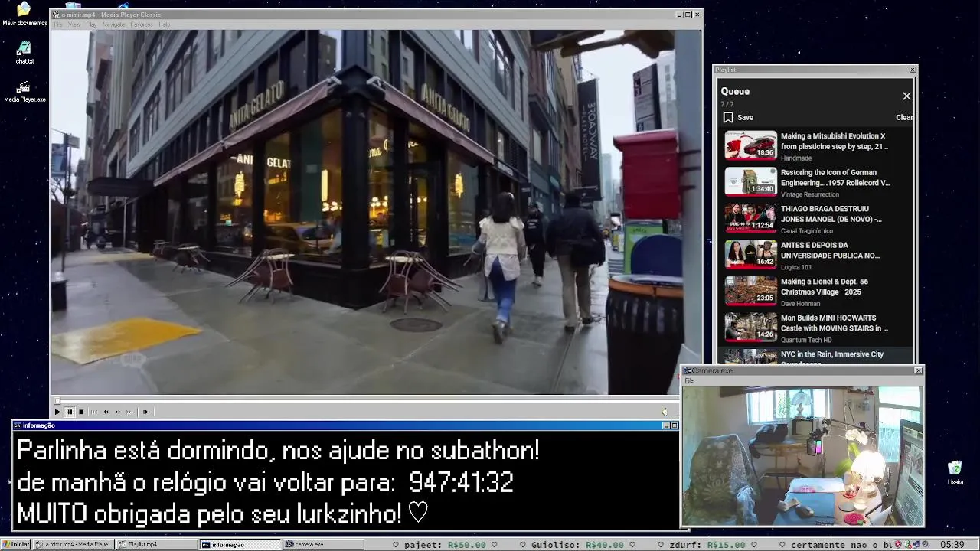
Task: Click the 'Quantum Tech HD' channel name
Action: (x=805, y=340)
